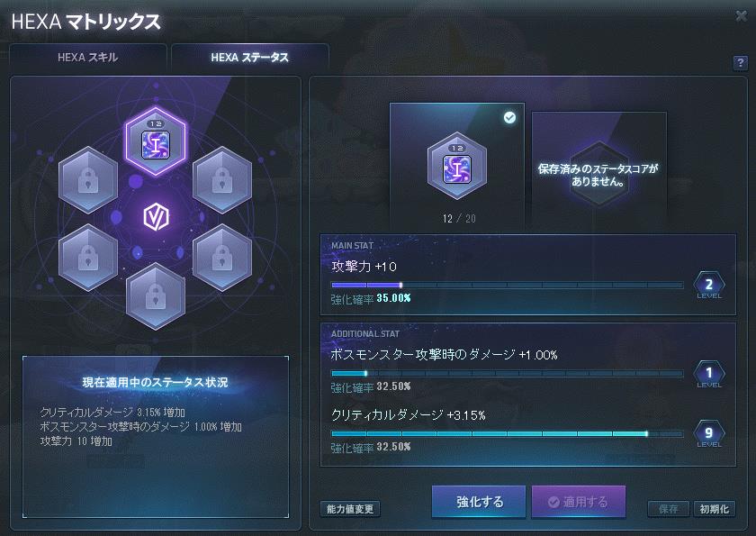This screenshot has height=536, width=756.
Task: Click the locked top-right hexagon slot
Action: click(222, 180)
